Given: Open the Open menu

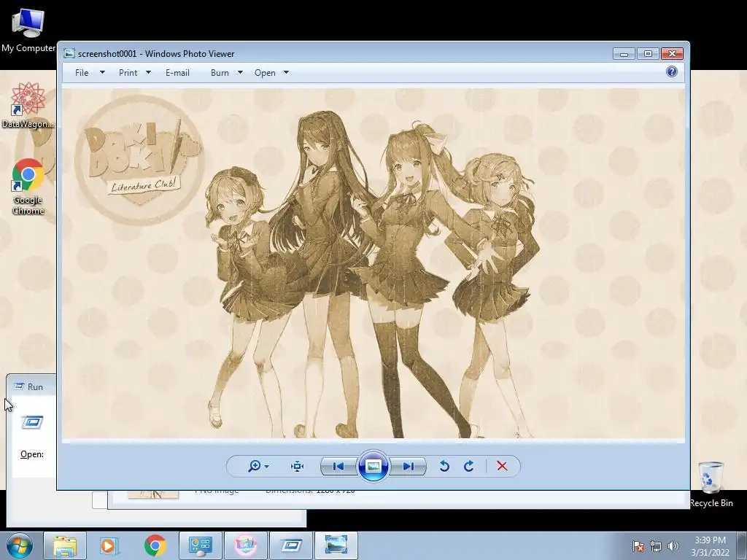Looking at the screenshot, I should coord(265,73).
